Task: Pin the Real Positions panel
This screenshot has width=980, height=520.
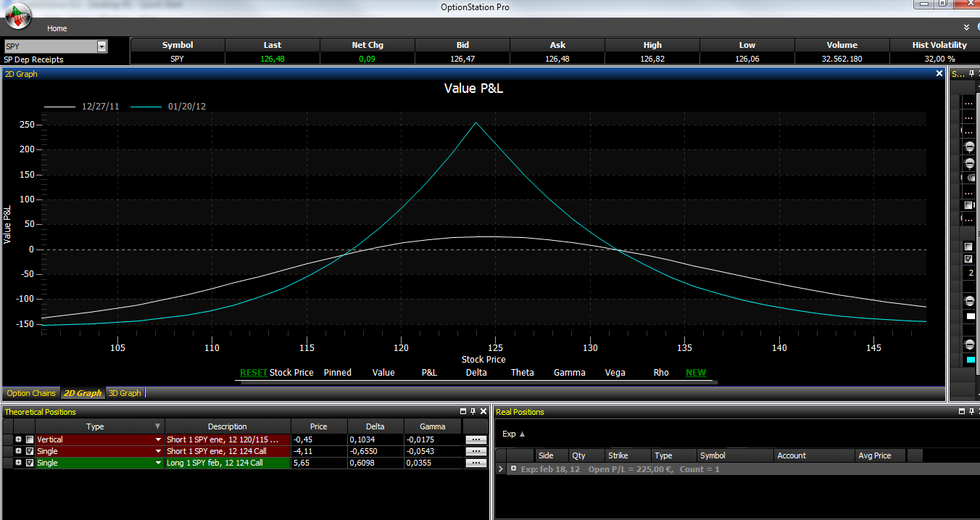Action: pos(971,411)
